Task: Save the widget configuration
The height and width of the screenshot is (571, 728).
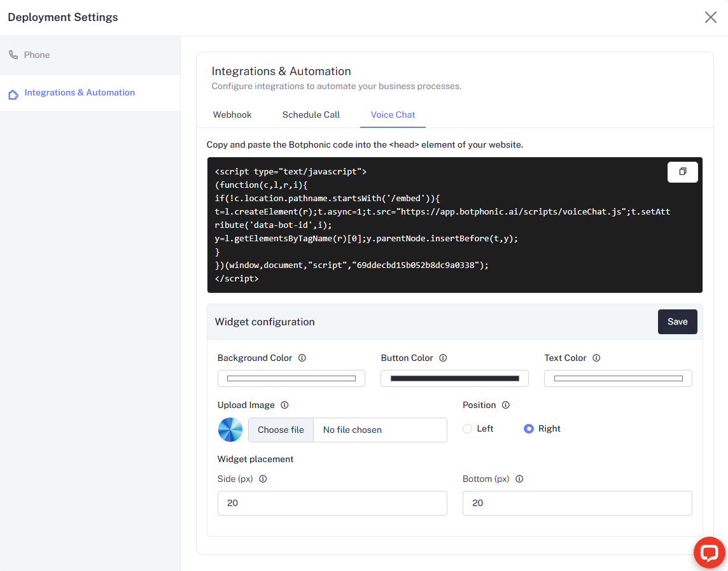Action: tap(677, 321)
